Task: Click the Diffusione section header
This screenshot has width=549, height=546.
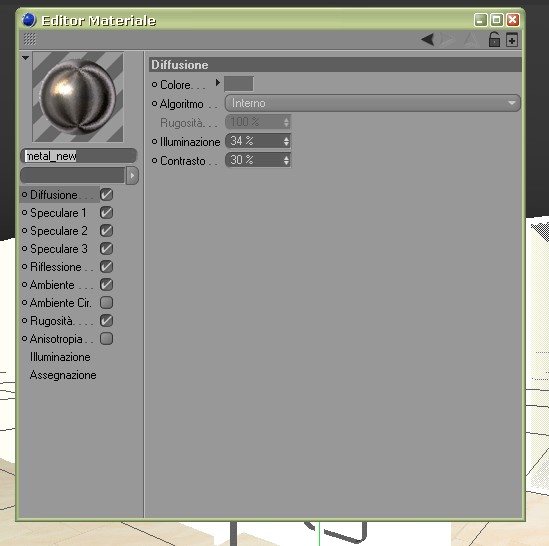Action: point(335,65)
